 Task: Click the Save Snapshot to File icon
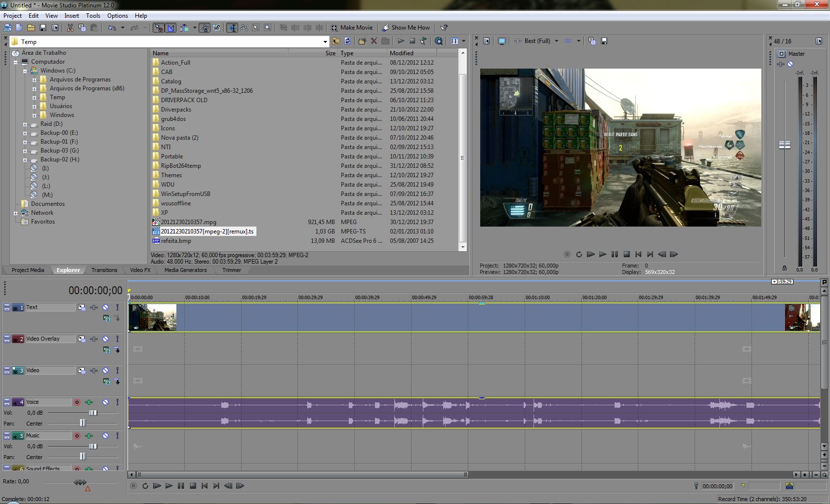tap(604, 41)
